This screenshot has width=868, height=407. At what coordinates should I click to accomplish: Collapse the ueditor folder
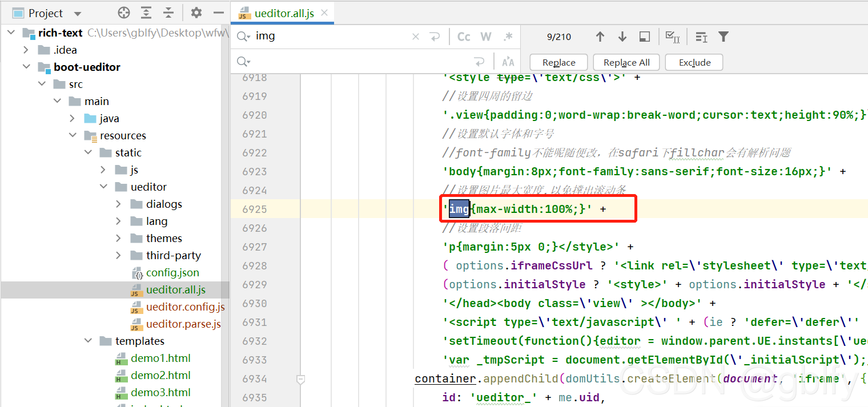[x=103, y=187]
